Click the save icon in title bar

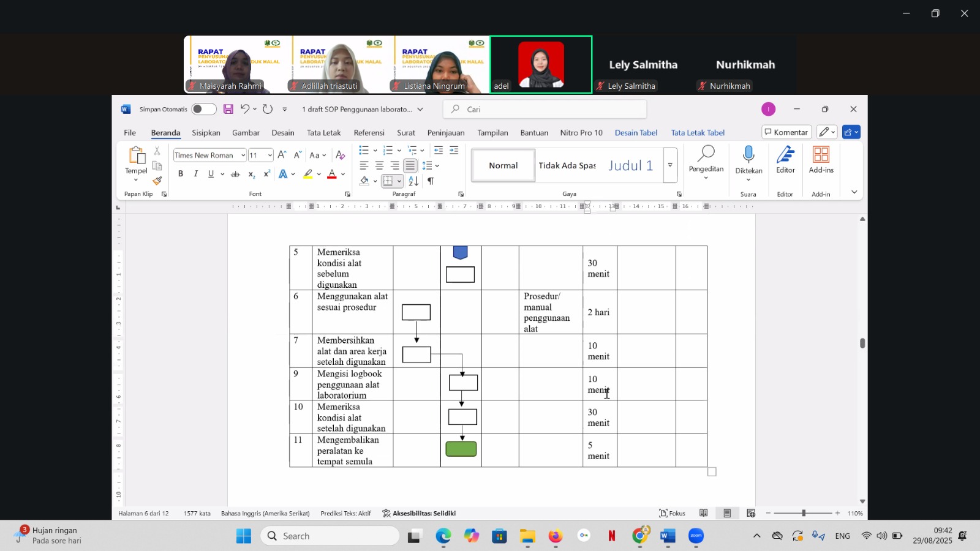point(228,109)
